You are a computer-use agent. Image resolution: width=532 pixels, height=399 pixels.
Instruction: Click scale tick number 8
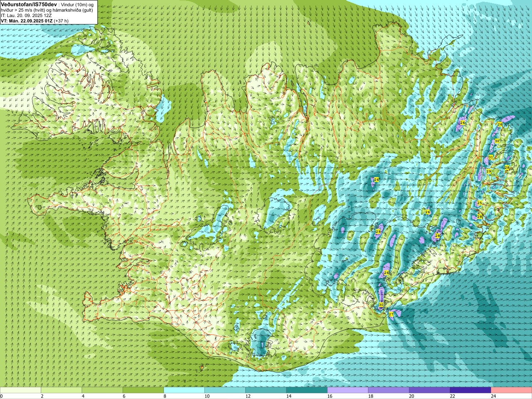(165, 397)
